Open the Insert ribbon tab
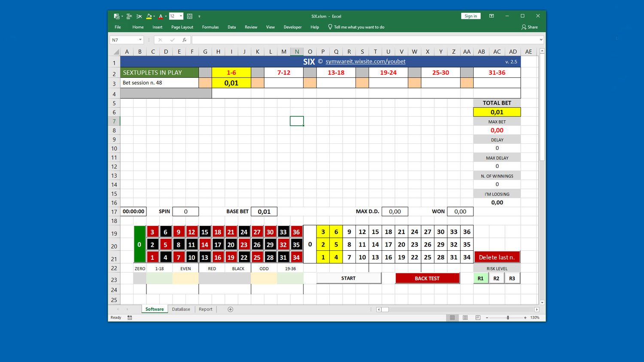The image size is (644, 362). (157, 27)
